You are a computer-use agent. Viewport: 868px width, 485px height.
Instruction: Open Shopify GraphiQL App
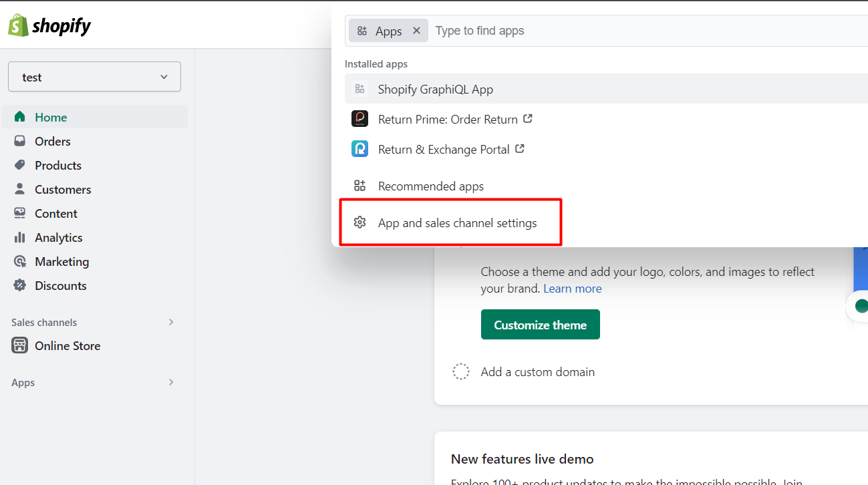pyautogui.click(x=606, y=89)
